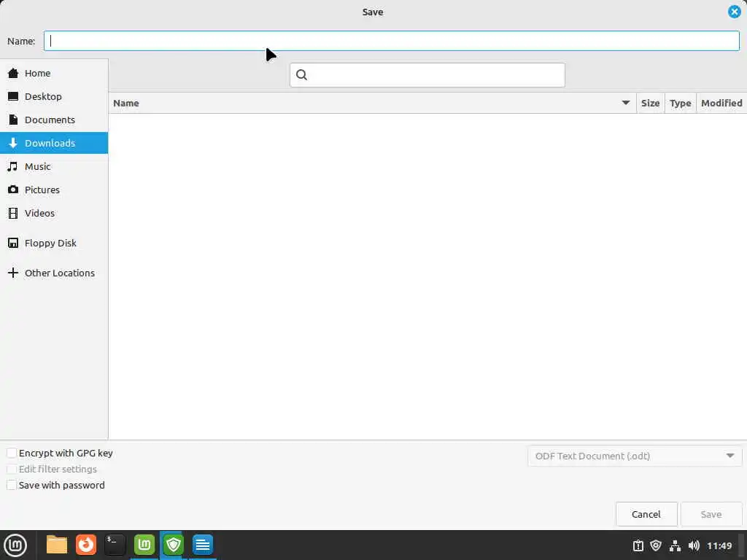Screen dimensions: 747x560
Task: Click the Documents file icon in sidebar
Action: (13, 120)
